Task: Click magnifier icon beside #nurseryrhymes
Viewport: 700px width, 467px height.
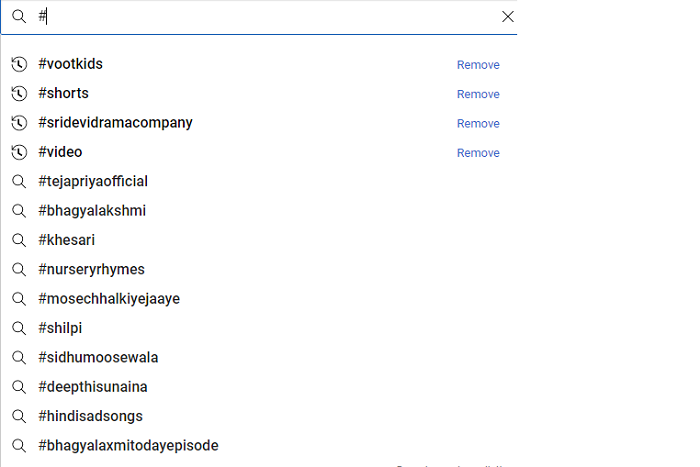Action: click(19, 270)
